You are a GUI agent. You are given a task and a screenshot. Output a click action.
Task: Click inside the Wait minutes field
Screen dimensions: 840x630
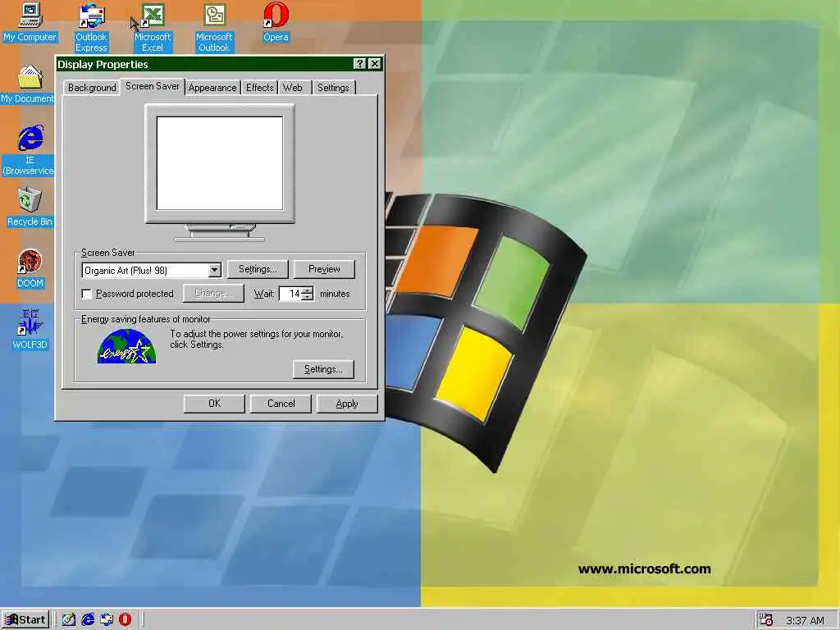point(290,294)
